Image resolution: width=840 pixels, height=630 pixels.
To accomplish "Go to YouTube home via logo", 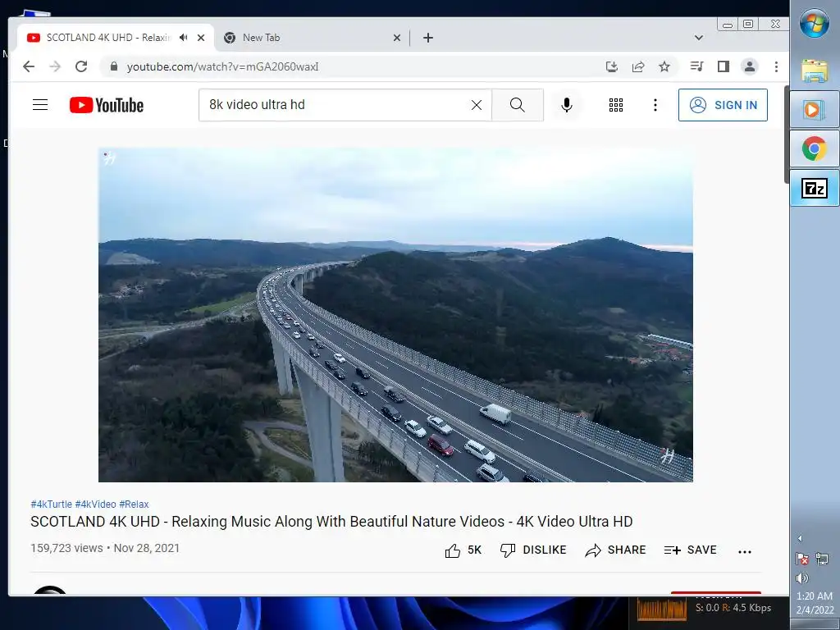I will [x=107, y=105].
